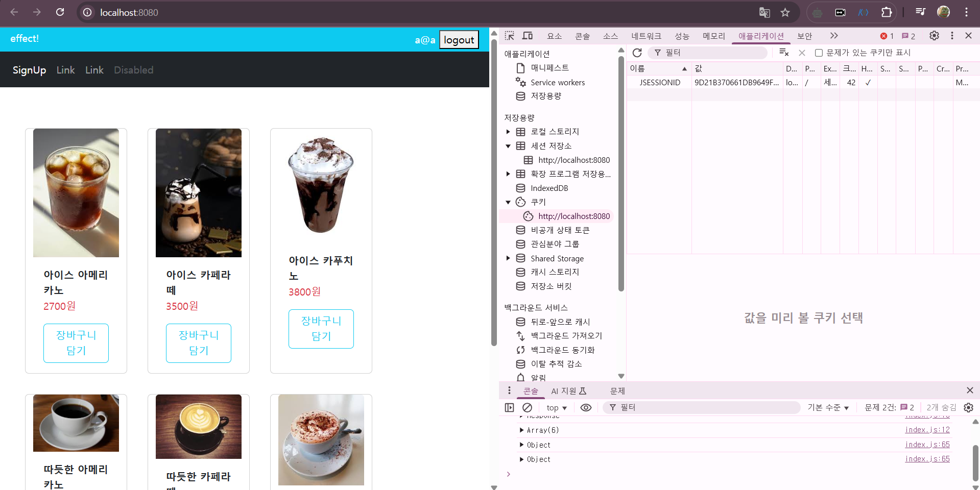980x490 pixels.
Task: Open the index.js:12 source link in console
Action: tap(927, 430)
